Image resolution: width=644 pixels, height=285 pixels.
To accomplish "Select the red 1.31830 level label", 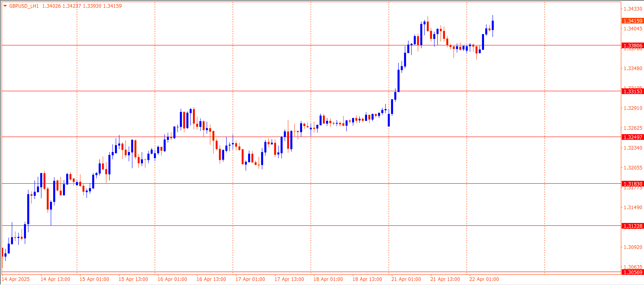I will 633,184.
